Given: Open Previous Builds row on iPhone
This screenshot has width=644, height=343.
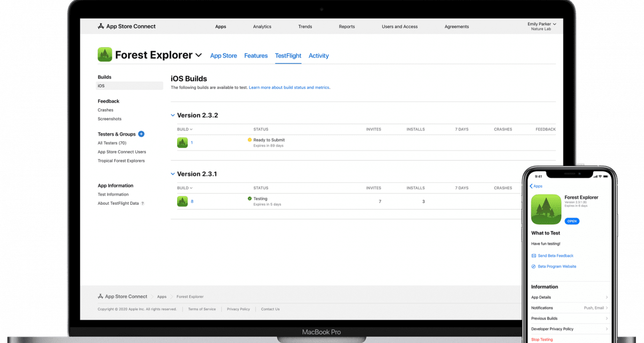Looking at the screenshot, I should 570,318.
